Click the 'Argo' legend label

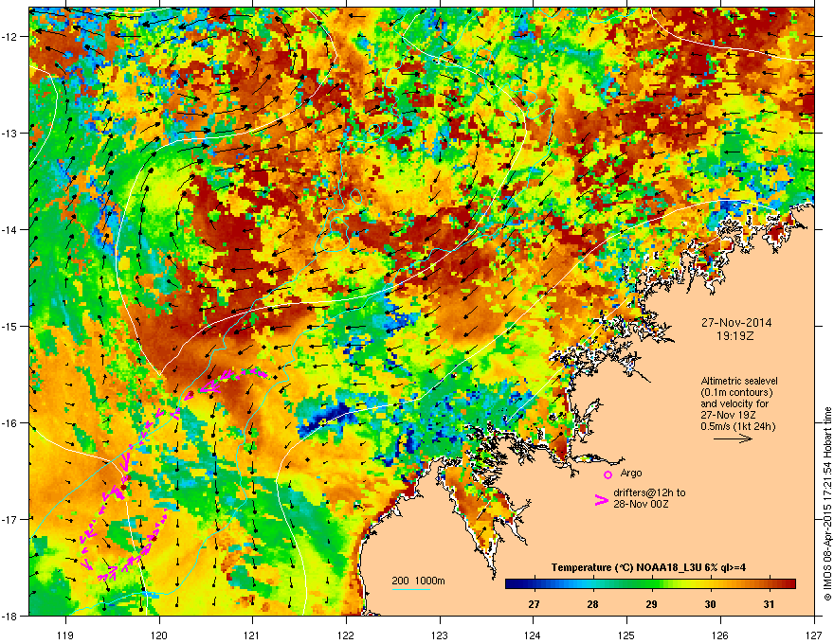[631, 473]
